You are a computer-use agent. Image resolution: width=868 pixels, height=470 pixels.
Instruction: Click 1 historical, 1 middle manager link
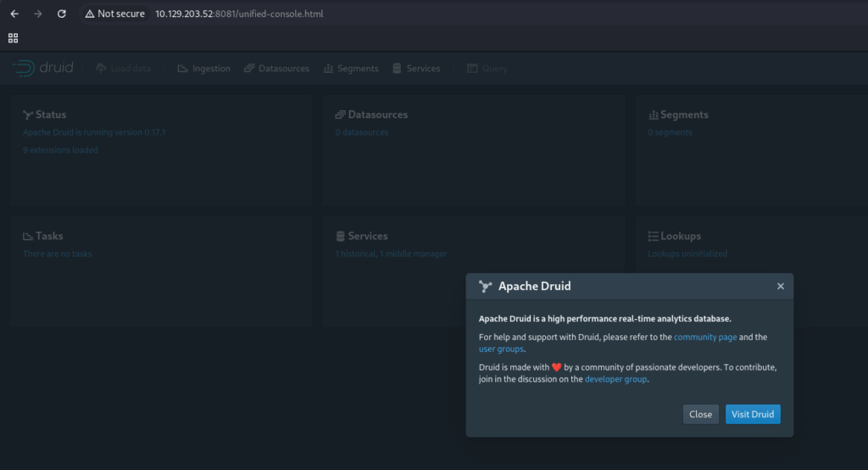point(391,254)
